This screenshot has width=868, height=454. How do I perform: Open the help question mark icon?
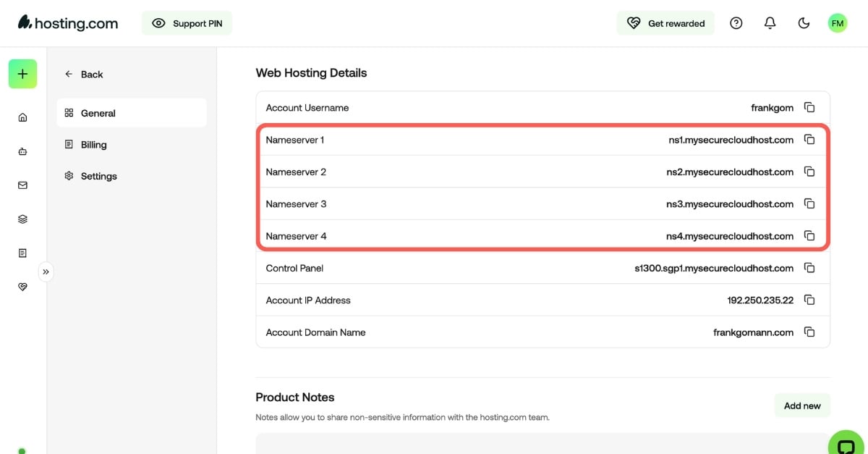(x=736, y=23)
